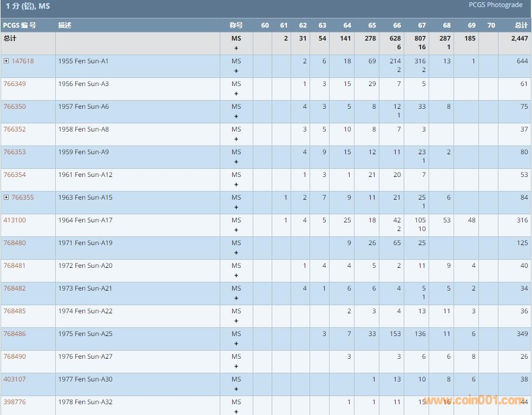The height and width of the screenshot is (415, 532).
Task: Click the 总计 column header
Action: pos(521,25)
